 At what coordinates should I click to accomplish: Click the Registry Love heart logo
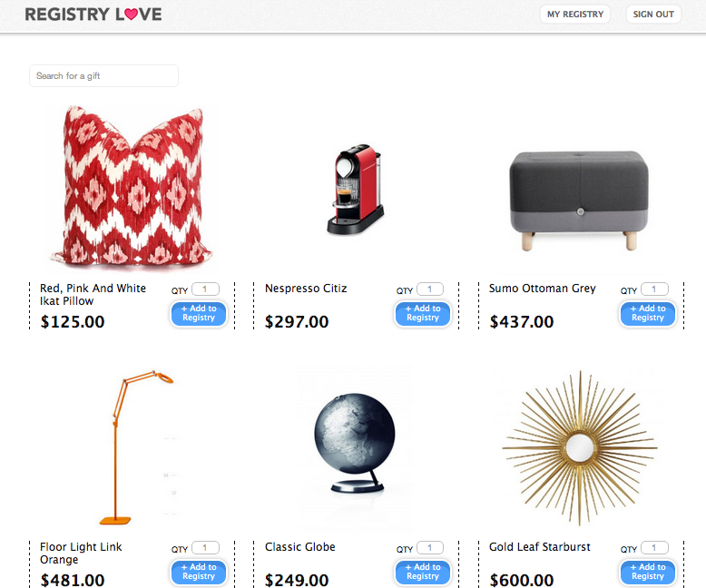click(x=93, y=15)
